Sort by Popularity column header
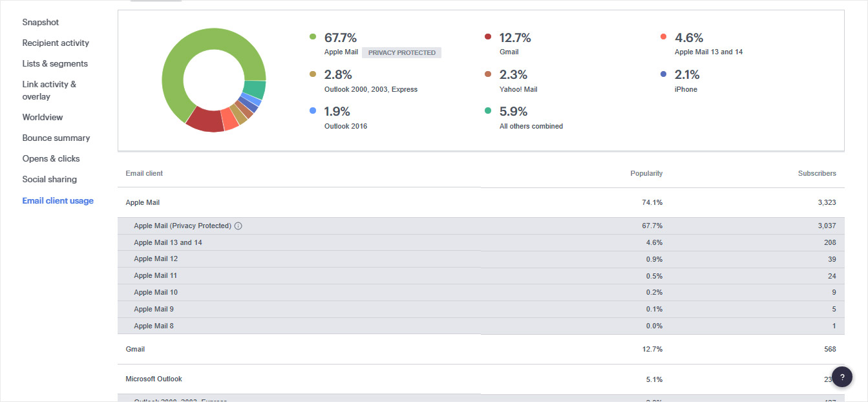This screenshot has height=402, width=868. pyautogui.click(x=646, y=173)
